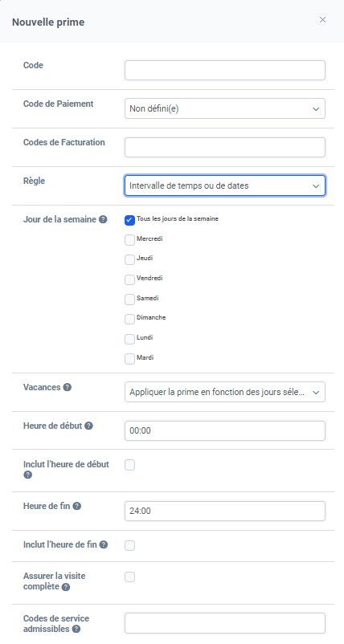Enable the Inclut l'heure de fin checkbox

coord(130,545)
